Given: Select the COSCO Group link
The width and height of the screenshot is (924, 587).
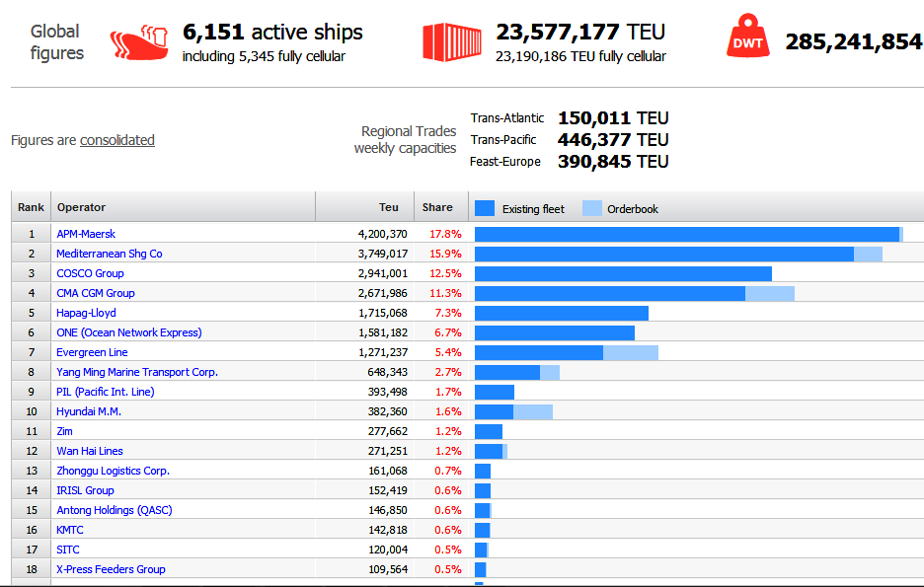Looking at the screenshot, I should (x=90, y=273).
